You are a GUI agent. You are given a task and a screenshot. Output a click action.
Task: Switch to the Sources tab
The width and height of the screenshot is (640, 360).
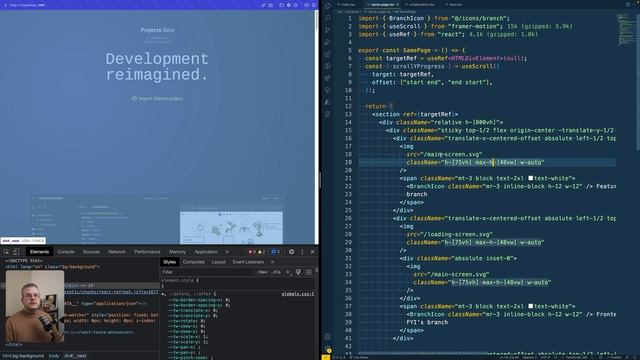tap(91, 252)
